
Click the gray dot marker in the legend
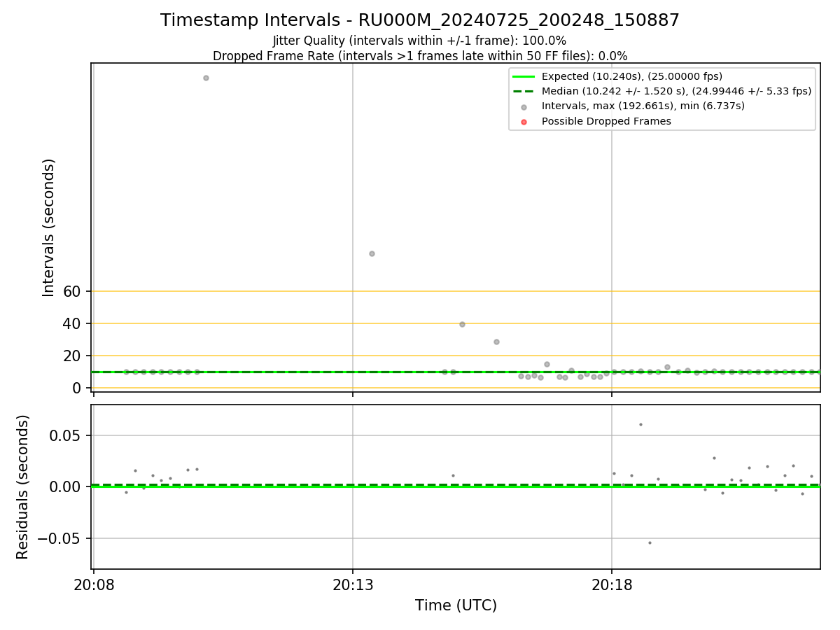pyautogui.click(x=524, y=107)
